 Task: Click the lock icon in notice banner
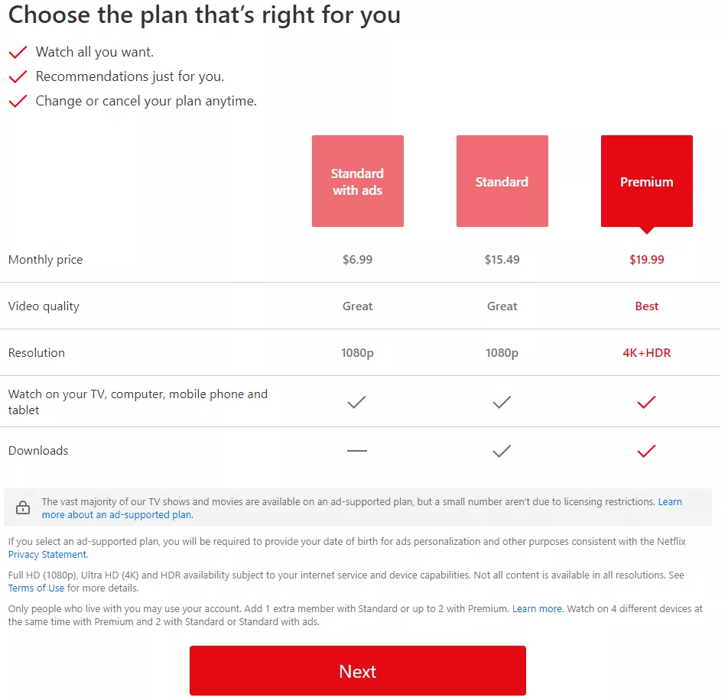[x=23, y=507]
